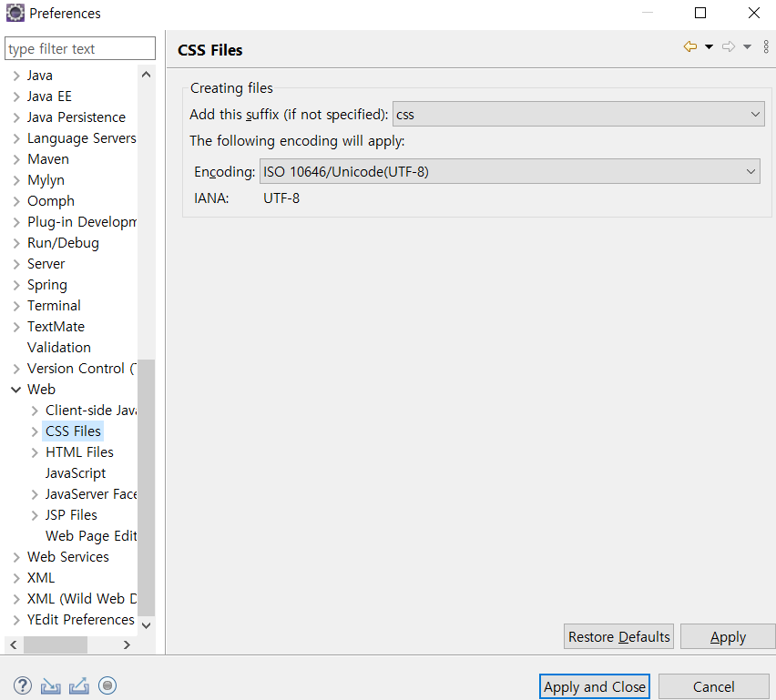Click the type filter text field
This screenshot has height=700, width=776.
[80, 48]
